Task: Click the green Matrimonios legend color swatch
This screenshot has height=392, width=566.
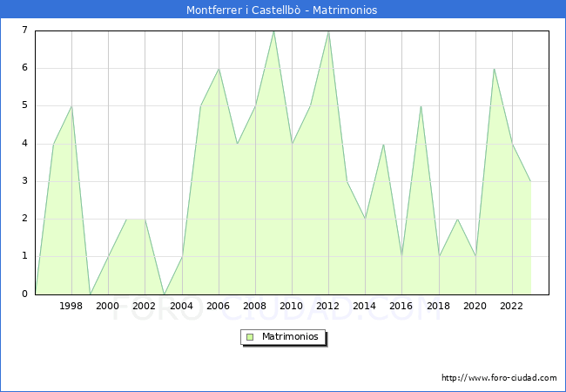Action: tap(250, 337)
